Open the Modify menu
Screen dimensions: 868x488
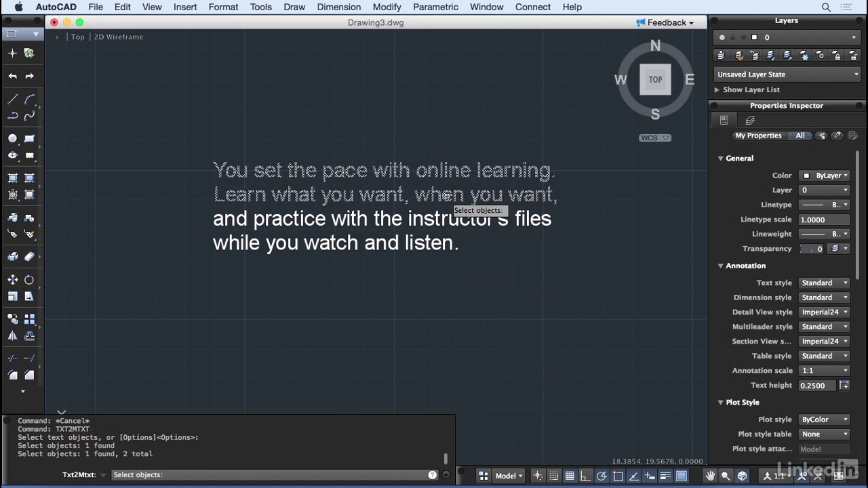(x=387, y=7)
